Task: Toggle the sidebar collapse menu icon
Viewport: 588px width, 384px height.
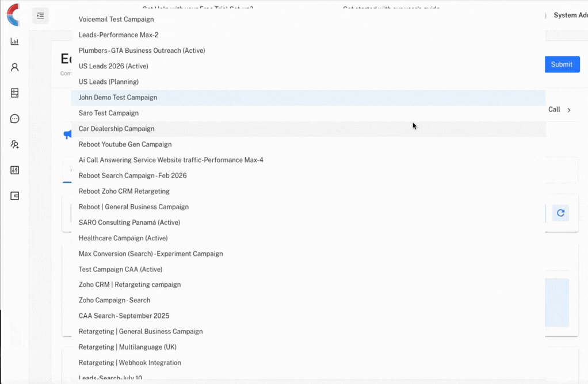Action: coord(40,16)
